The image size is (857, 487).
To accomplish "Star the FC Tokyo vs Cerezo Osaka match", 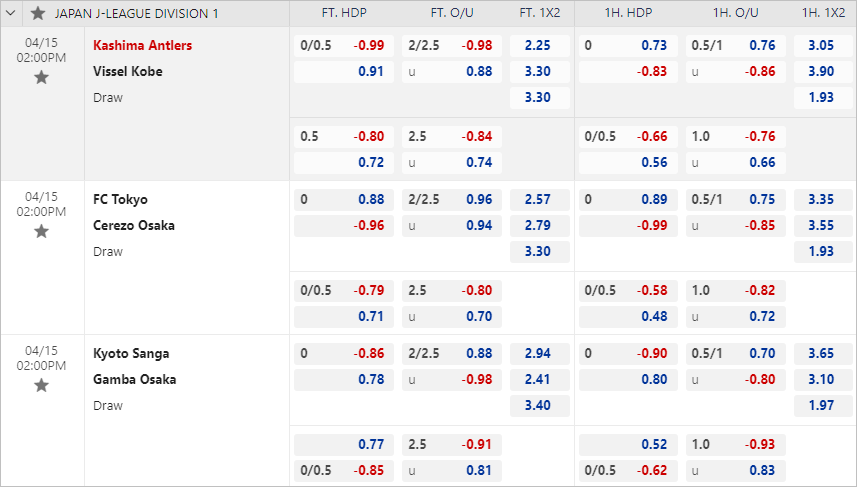I will [x=42, y=232].
